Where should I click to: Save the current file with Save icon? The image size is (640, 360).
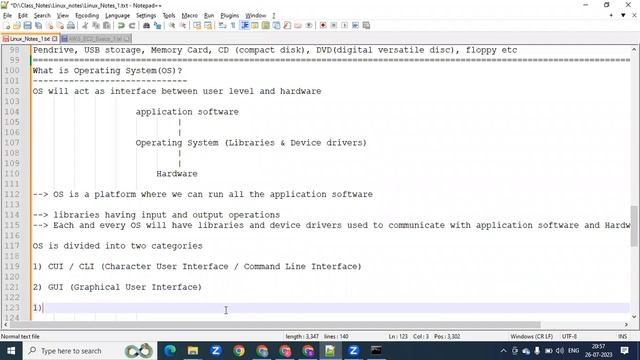(x=27, y=26)
